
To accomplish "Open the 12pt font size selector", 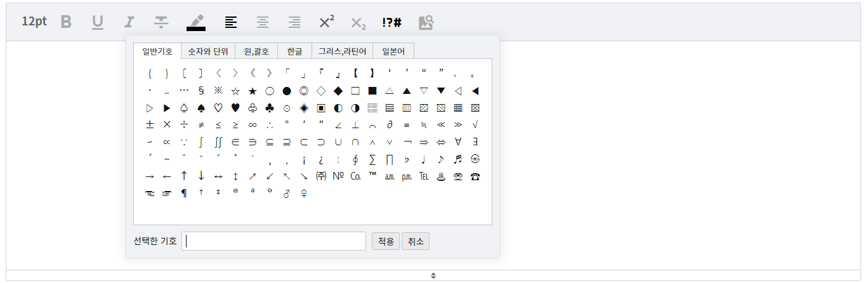I will pyautogui.click(x=34, y=22).
